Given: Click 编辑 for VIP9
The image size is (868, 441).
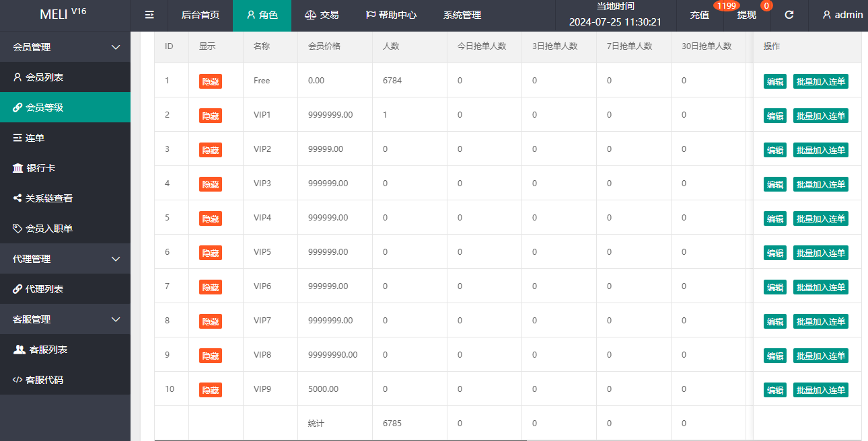Looking at the screenshot, I should coord(775,390).
